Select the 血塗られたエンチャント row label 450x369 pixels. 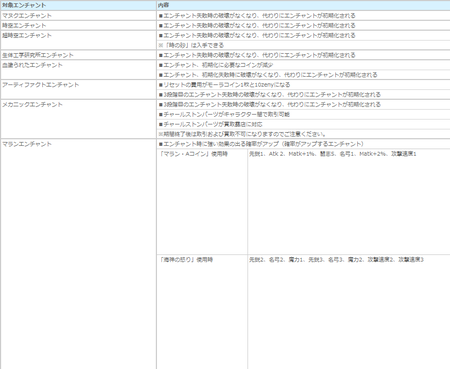tap(32, 65)
